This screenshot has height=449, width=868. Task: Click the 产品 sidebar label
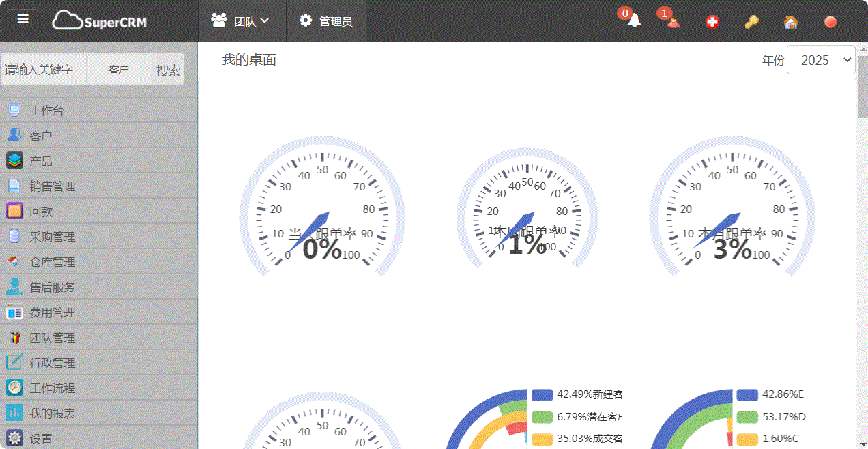click(x=41, y=161)
